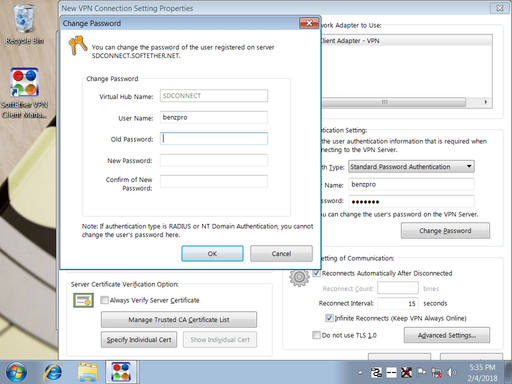Open the Recycle Bin desktop icon
This screenshot has width=512, height=384.
click(x=24, y=24)
